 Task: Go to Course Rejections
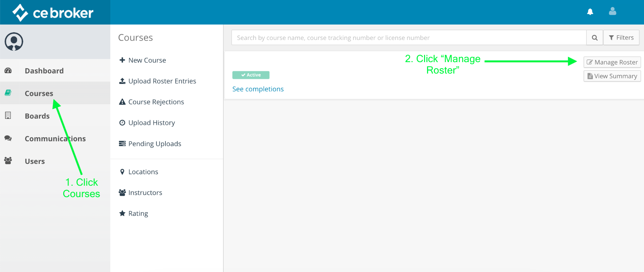[156, 102]
